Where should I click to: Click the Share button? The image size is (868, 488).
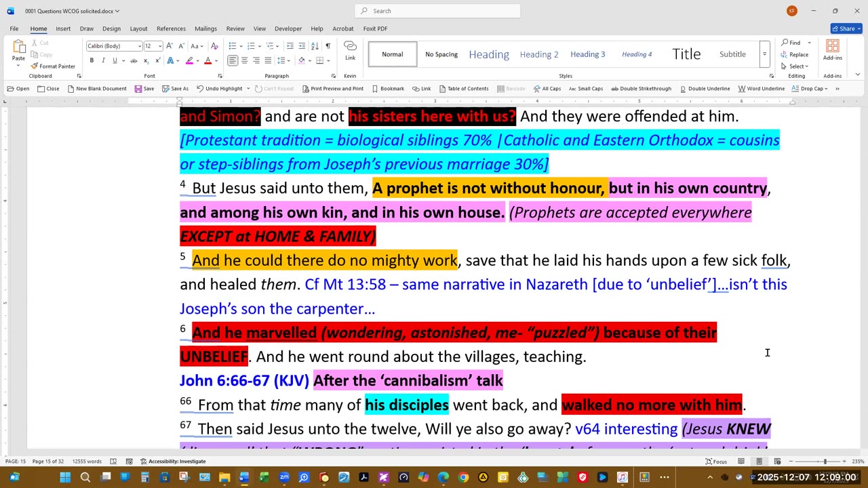click(846, 28)
